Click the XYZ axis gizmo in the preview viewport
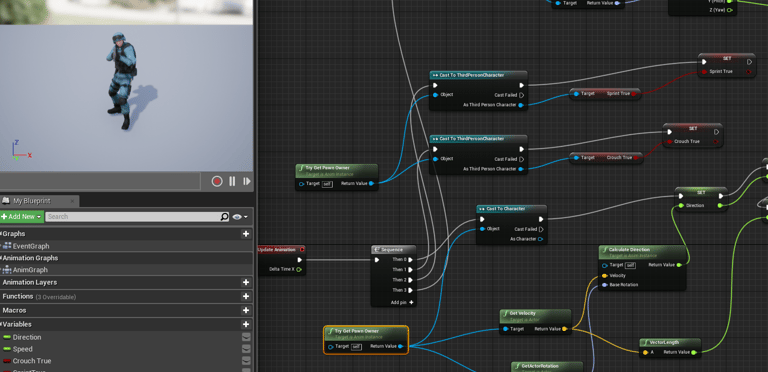This screenshot has width=768, height=372. [x=21, y=151]
